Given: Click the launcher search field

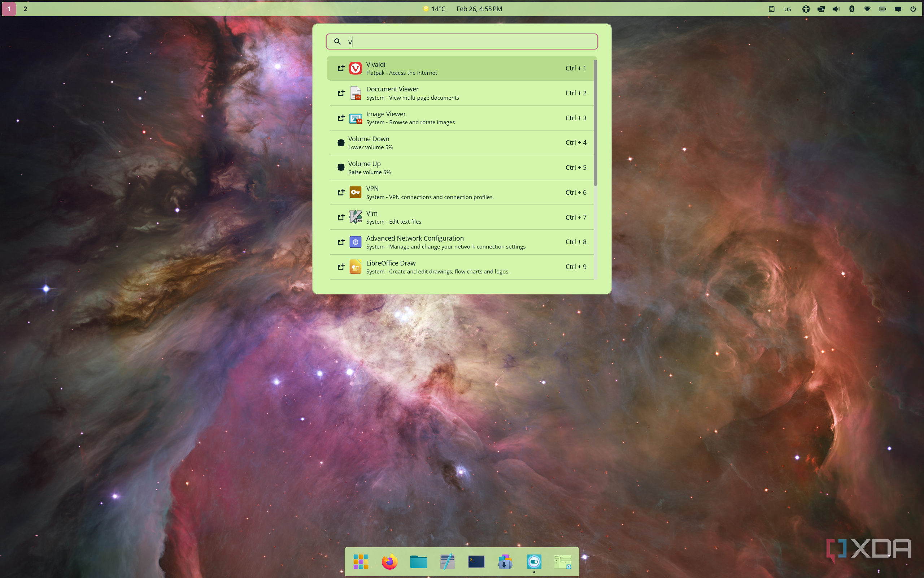Looking at the screenshot, I should tap(462, 41).
